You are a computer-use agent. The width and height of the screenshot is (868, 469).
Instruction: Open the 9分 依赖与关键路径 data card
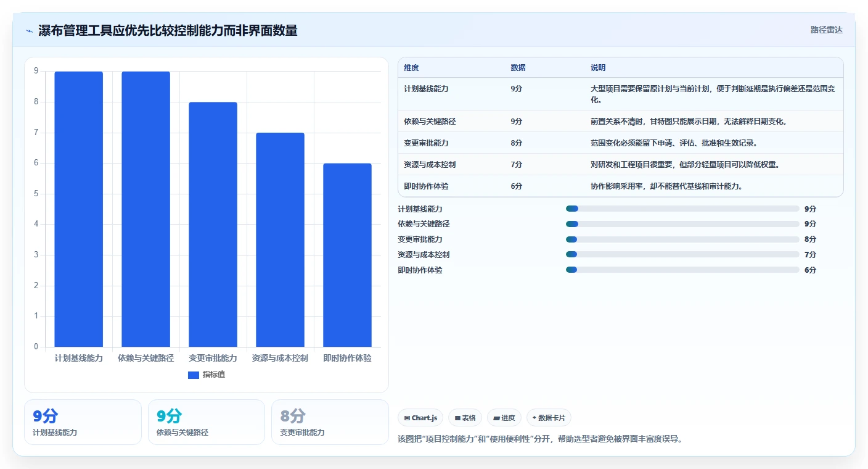click(207, 422)
